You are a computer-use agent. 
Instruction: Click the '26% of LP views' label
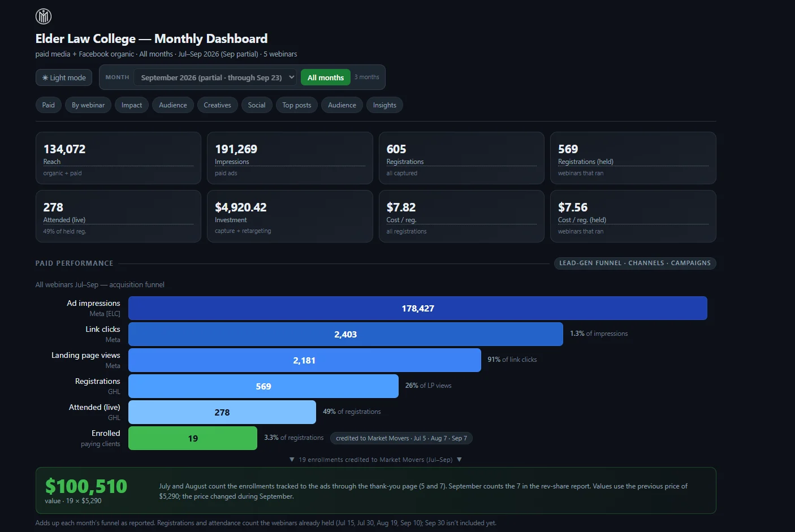point(429,386)
